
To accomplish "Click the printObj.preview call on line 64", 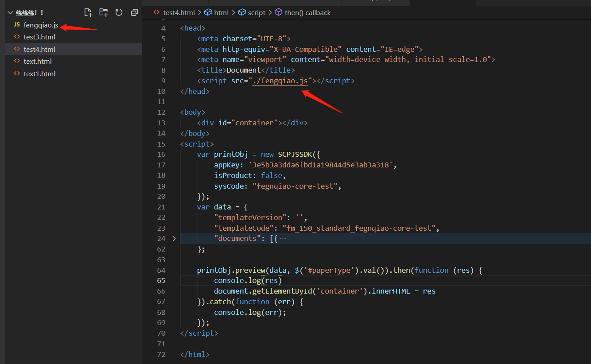I will (232, 271).
